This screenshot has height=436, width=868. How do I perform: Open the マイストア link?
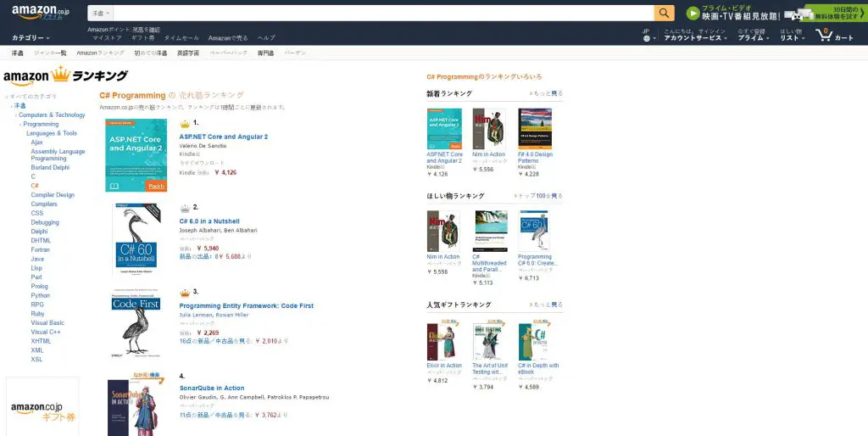click(107, 38)
